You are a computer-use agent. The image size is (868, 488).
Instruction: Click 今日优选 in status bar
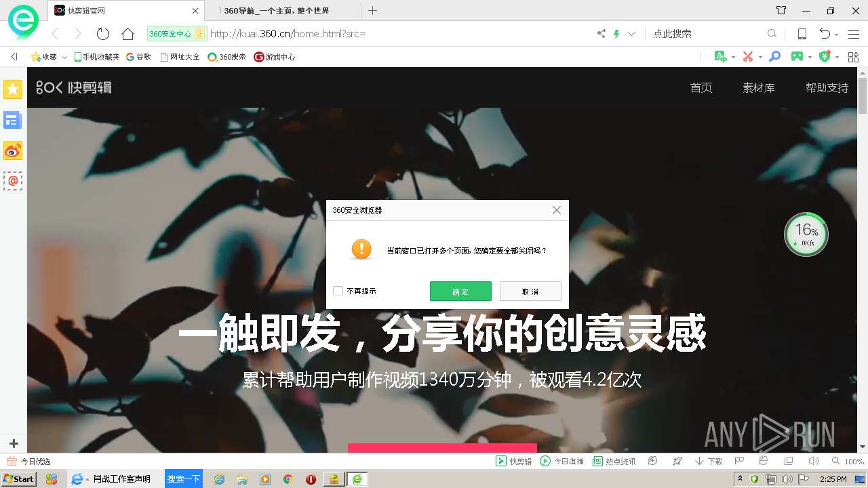pyautogui.click(x=29, y=461)
